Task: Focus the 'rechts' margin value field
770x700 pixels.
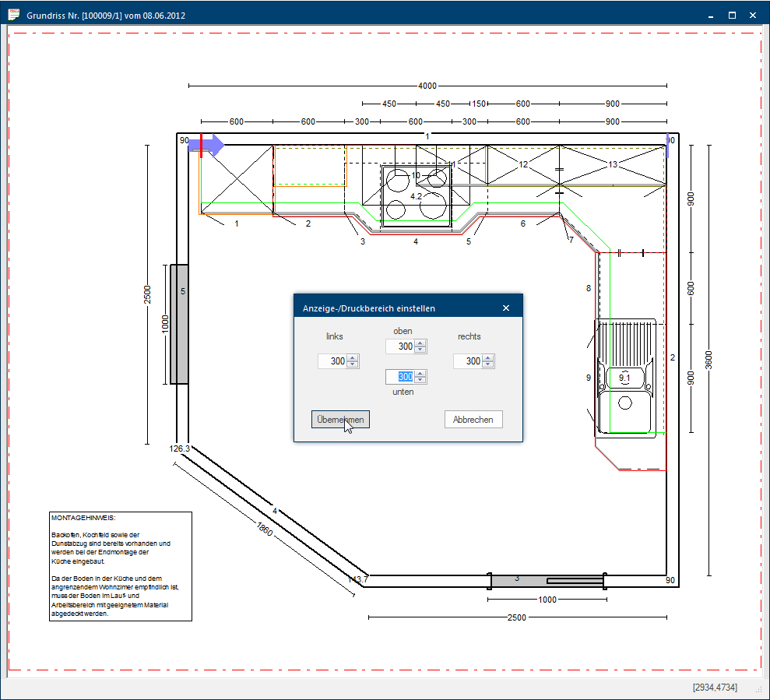Action: (468, 361)
